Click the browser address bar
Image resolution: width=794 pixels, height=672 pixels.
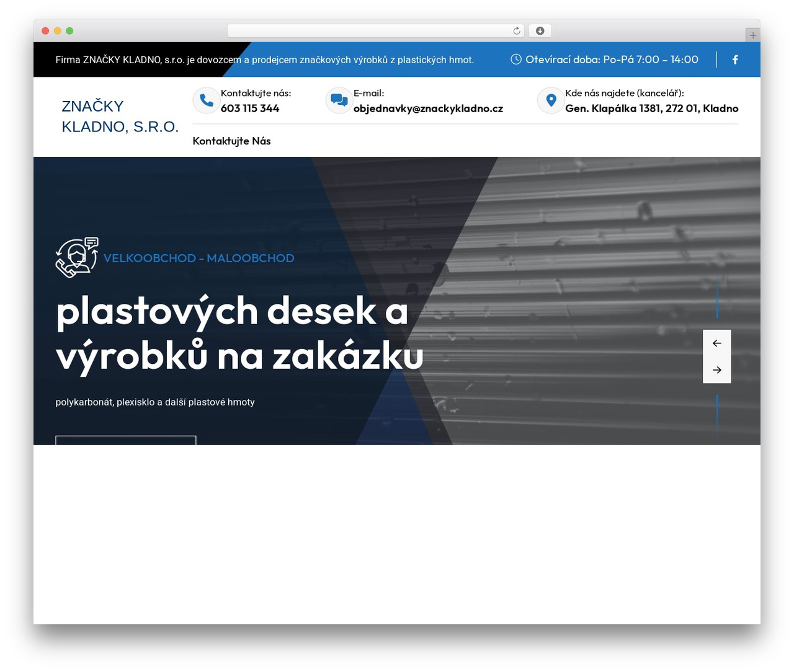pyautogui.click(x=376, y=31)
